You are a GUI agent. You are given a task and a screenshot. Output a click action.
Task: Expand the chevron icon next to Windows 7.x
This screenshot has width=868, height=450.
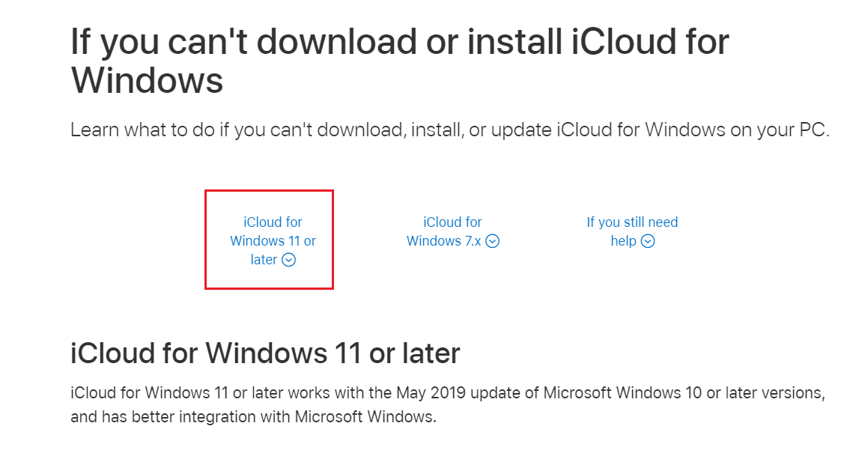[493, 241]
